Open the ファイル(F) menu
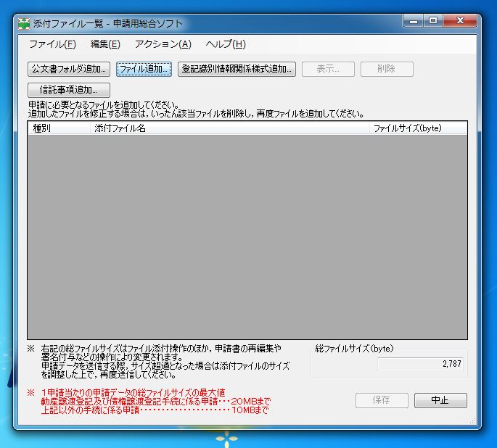 click(52, 44)
